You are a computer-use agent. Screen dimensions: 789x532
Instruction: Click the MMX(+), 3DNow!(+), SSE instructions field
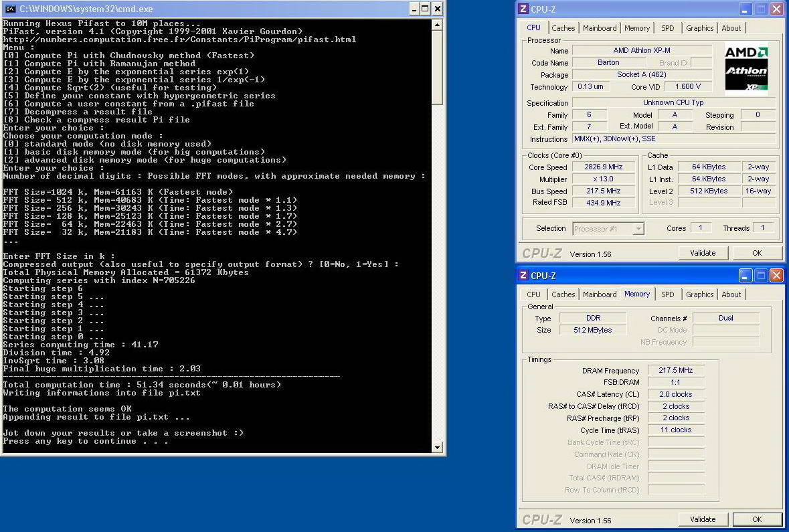tap(674, 139)
